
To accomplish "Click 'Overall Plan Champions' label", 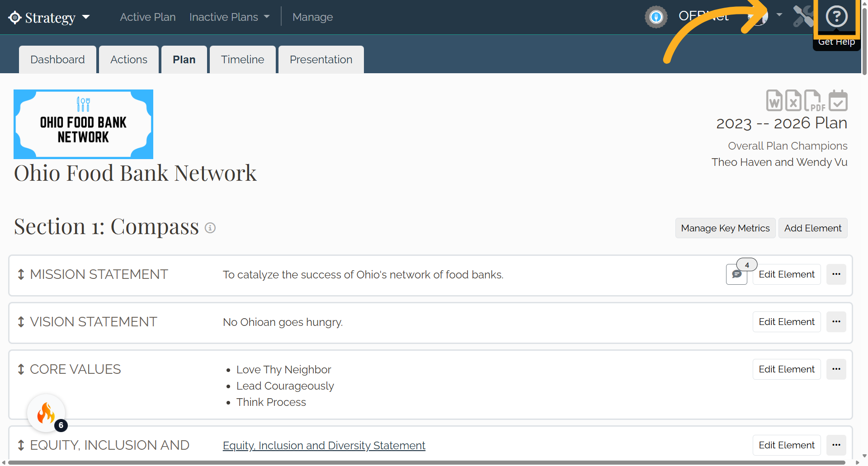I will pos(788,146).
